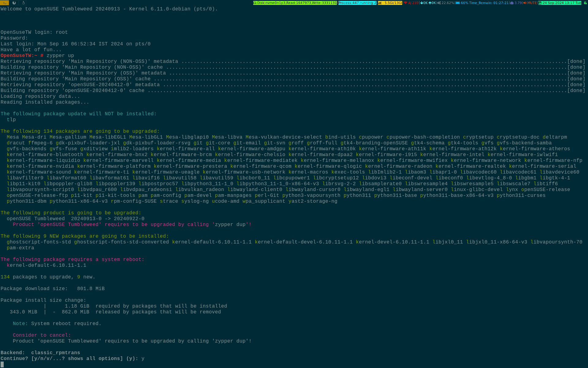Switch to the Firefox workspace icon
The width and height of the screenshot is (588, 368).
(x=14, y=3)
